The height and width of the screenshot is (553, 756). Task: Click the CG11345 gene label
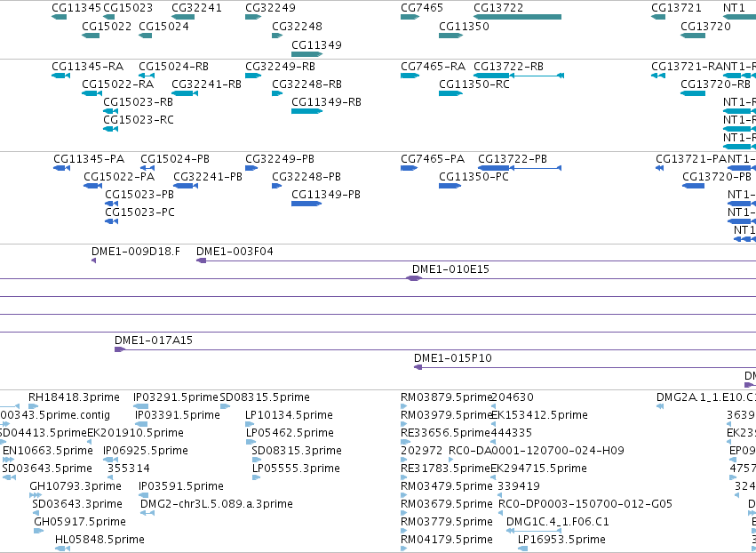(x=76, y=8)
